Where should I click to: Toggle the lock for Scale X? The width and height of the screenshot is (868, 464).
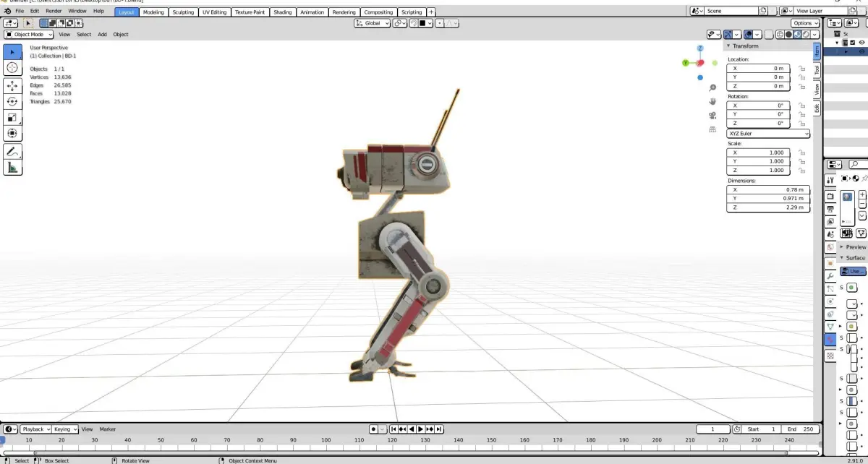coord(801,152)
